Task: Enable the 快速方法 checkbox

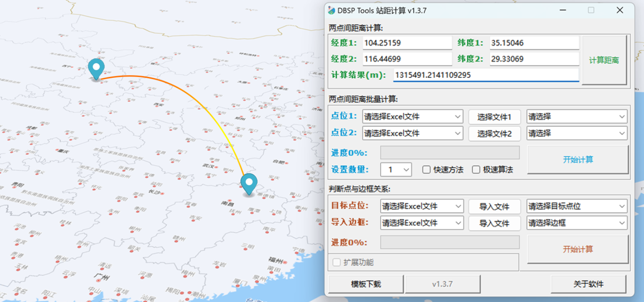Action: pos(426,169)
